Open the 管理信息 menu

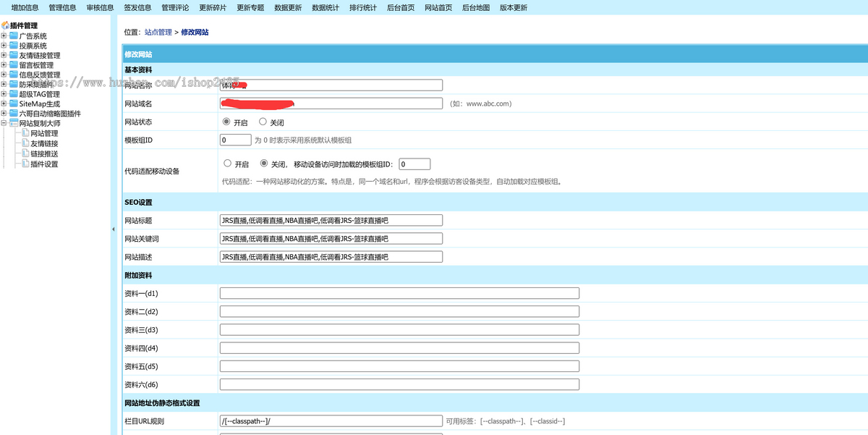point(62,8)
